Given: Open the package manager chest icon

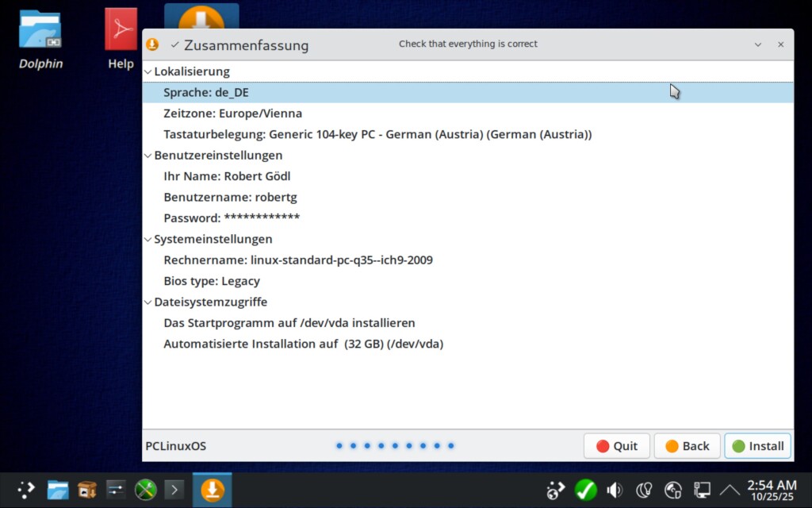Looking at the screenshot, I should tap(86, 490).
